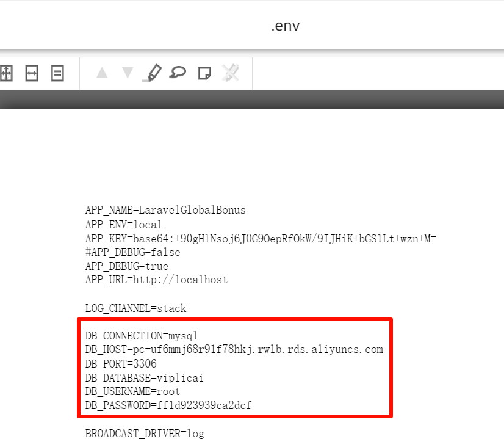Screen dimensions: 504x439
Task: Click the APP_ENV=local line
Action: [123, 224]
